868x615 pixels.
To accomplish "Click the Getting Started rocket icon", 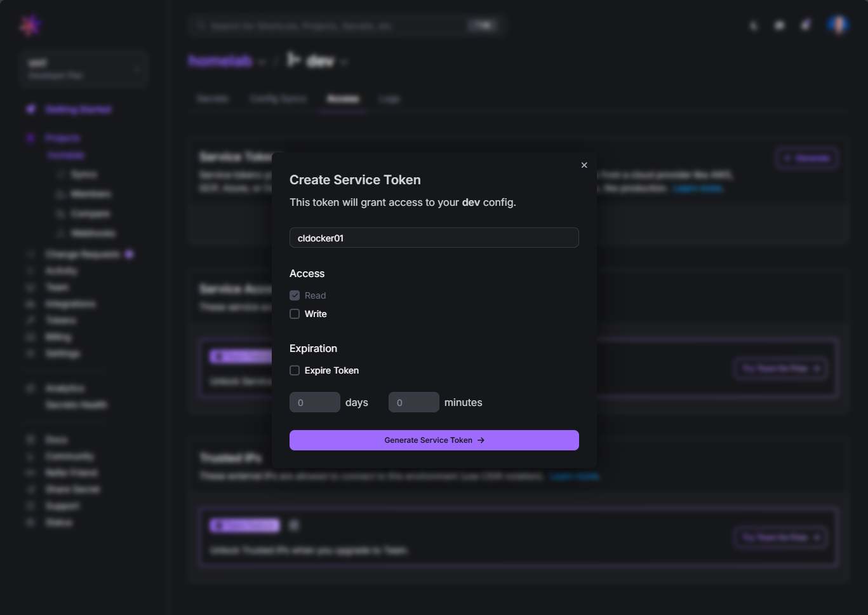I will (x=30, y=109).
